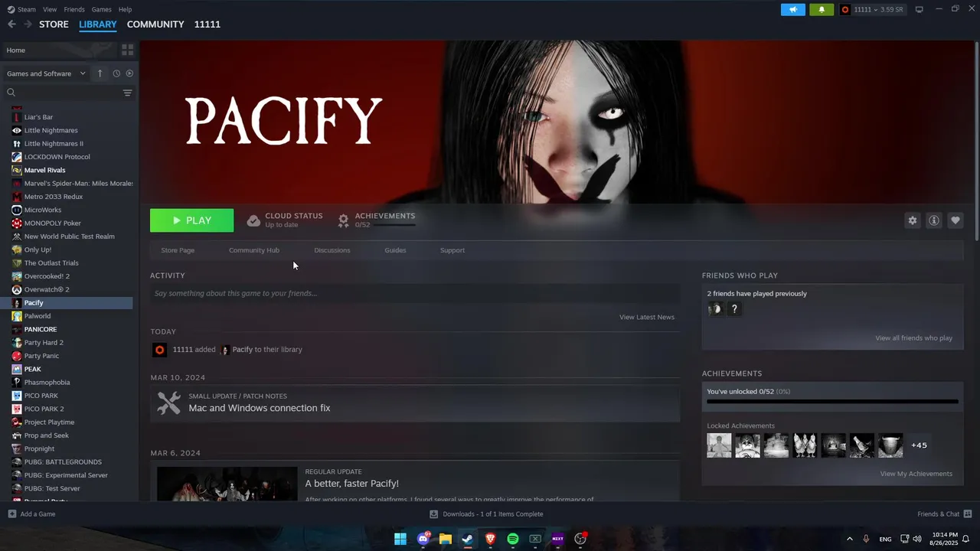Click the achievements progress bar
980x551 pixels.
coord(832,401)
